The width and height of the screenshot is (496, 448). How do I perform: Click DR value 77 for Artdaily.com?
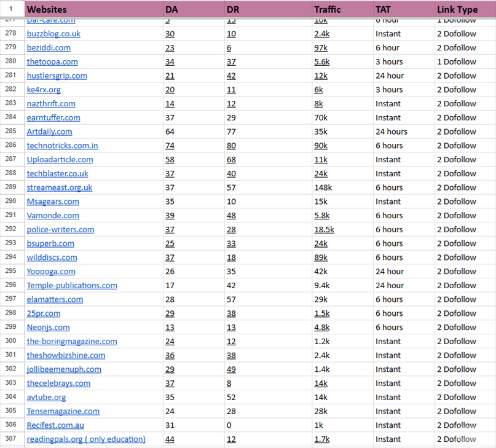(231, 132)
